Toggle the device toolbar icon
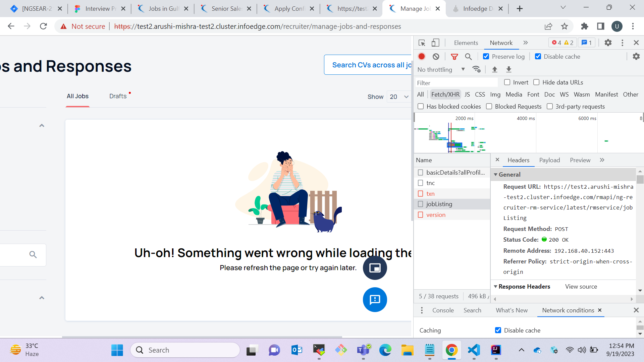The height and width of the screenshot is (362, 644). pyautogui.click(x=435, y=43)
